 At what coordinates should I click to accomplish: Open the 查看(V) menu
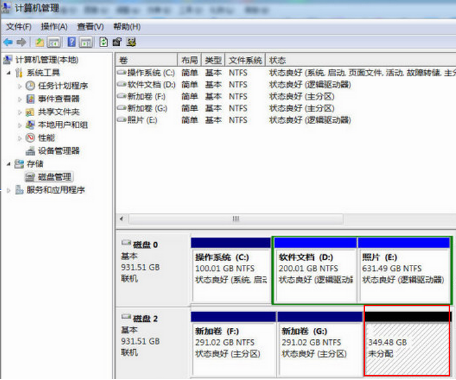pyautogui.click(x=90, y=27)
